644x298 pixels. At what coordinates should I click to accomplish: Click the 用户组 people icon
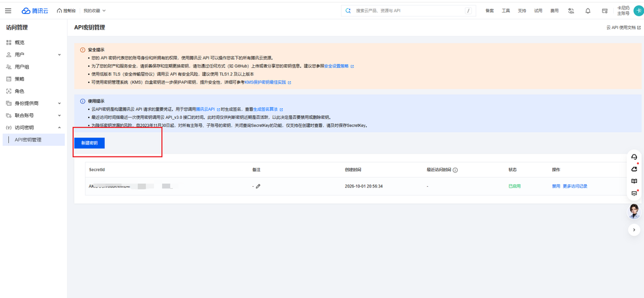pyautogui.click(x=9, y=67)
